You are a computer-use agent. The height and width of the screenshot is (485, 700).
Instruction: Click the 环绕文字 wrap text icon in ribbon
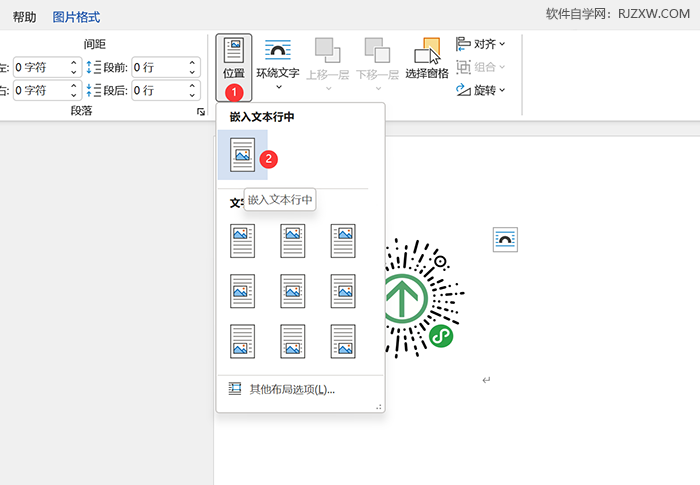tap(278, 50)
